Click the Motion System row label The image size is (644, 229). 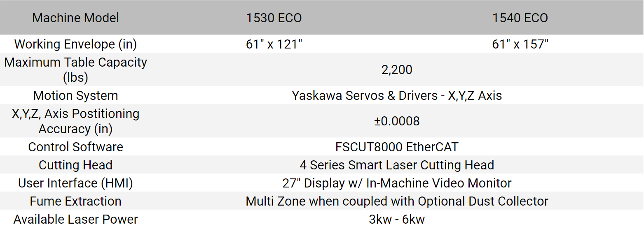coord(76,95)
